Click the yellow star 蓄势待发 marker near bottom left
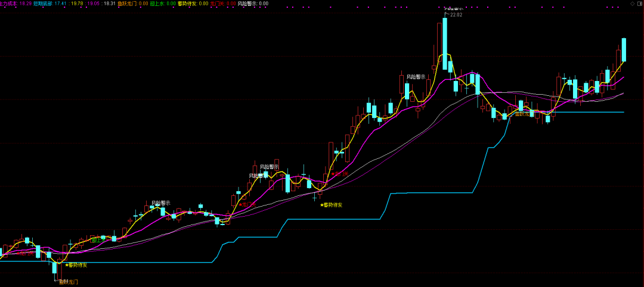The height and width of the screenshot is (287, 644). coord(75,264)
